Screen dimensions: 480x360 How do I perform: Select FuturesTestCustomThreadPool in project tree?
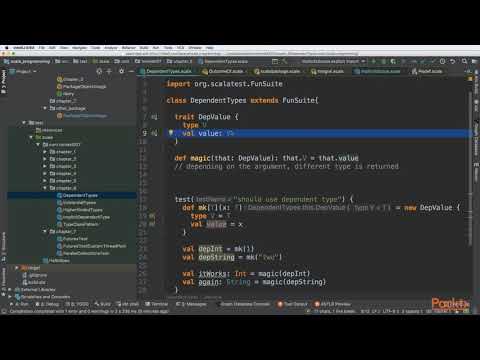[91, 246]
